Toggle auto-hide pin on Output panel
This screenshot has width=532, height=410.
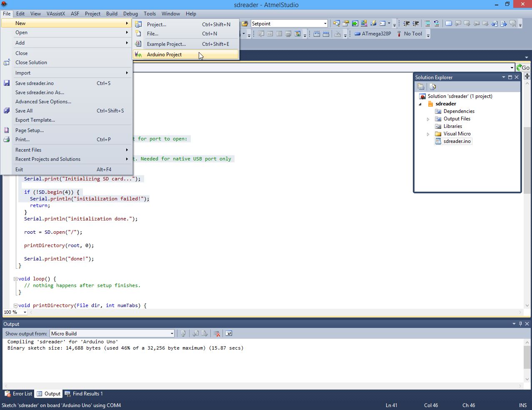pos(520,324)
